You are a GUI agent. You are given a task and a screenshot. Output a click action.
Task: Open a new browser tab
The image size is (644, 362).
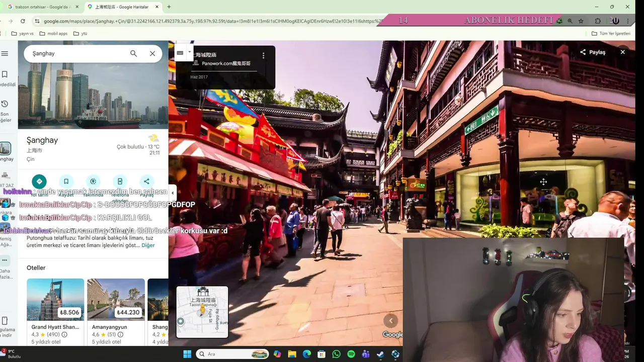point(169,7)
